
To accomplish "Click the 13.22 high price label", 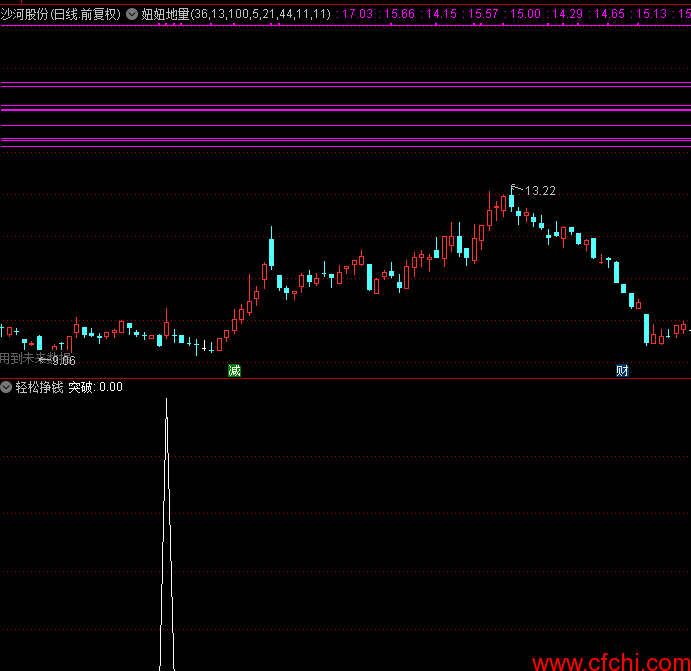I will (x=540, y=191).
